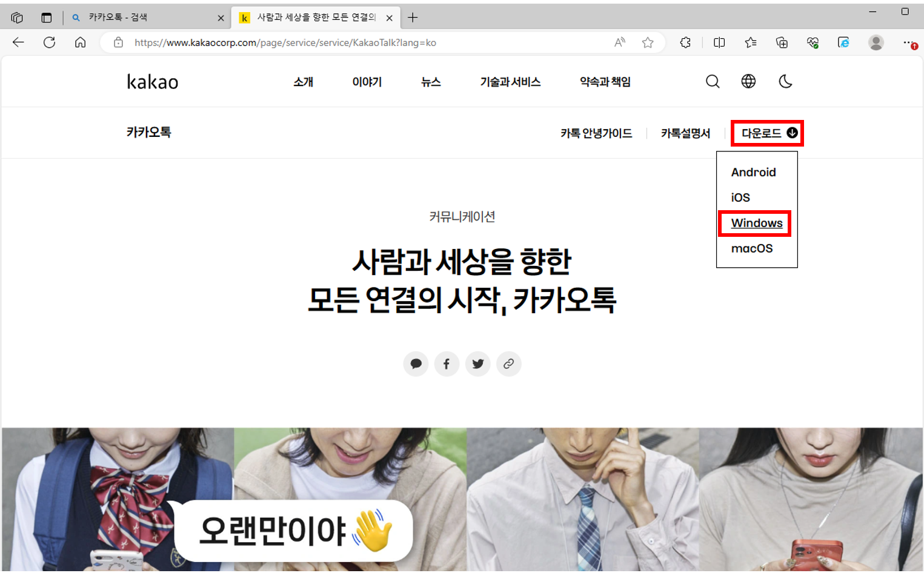Maximize the browser window

(x=905, y=12)
